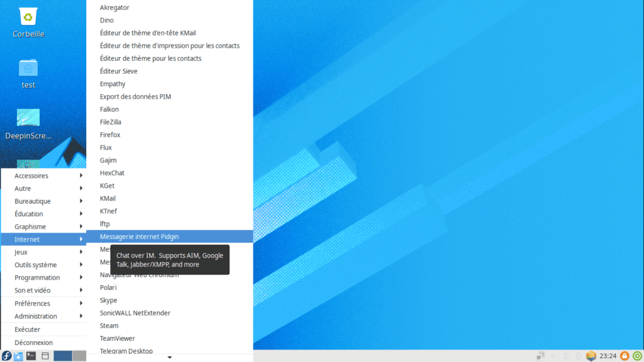The width and height of the screenshot is (644, 362).
Task: Launch Éditeur Sieve
Action: coord(170,71)
